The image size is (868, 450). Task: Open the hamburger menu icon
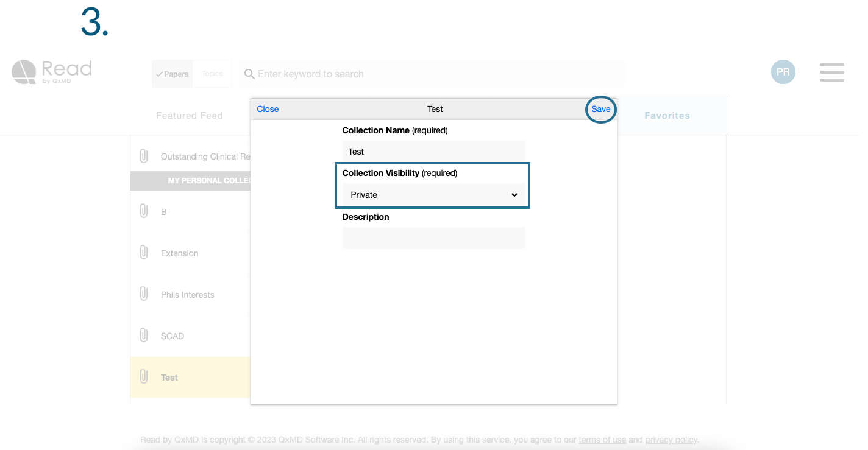tap(831, 72)
